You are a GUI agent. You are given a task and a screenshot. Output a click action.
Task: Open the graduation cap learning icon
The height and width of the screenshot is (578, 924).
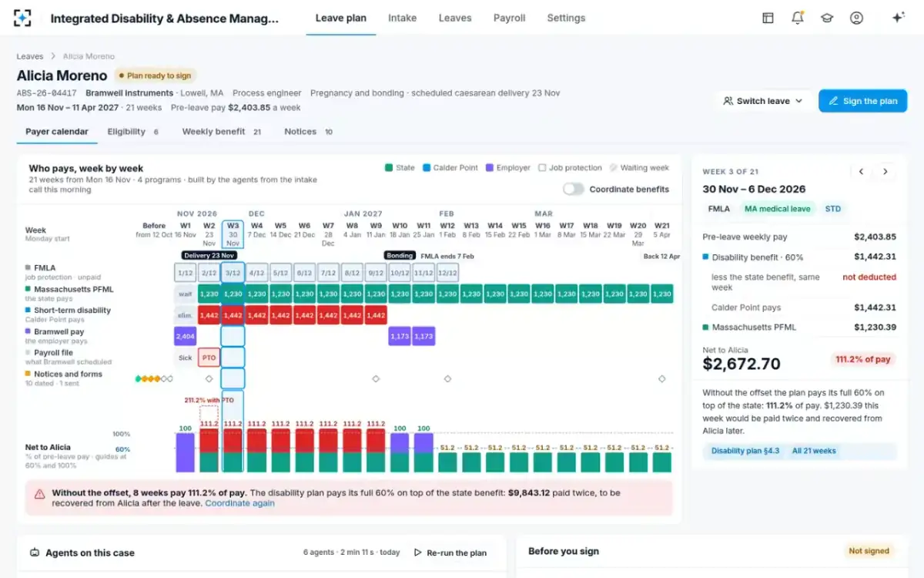[827, 18]
